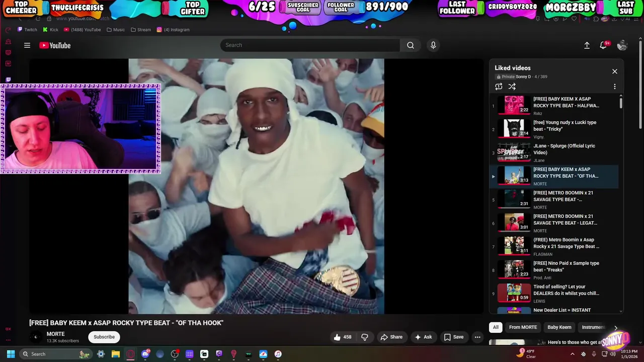Toggle loop playlist for Liked videos
The image size is (644, 362).
(x=499, y=86)
